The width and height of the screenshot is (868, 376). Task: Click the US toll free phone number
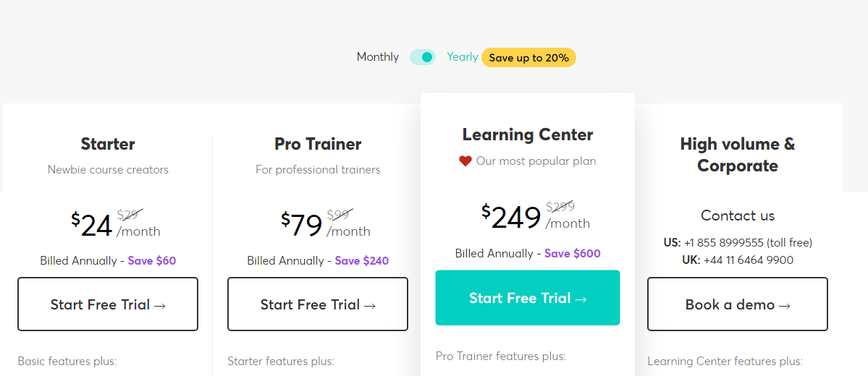(x=748, y=243)
